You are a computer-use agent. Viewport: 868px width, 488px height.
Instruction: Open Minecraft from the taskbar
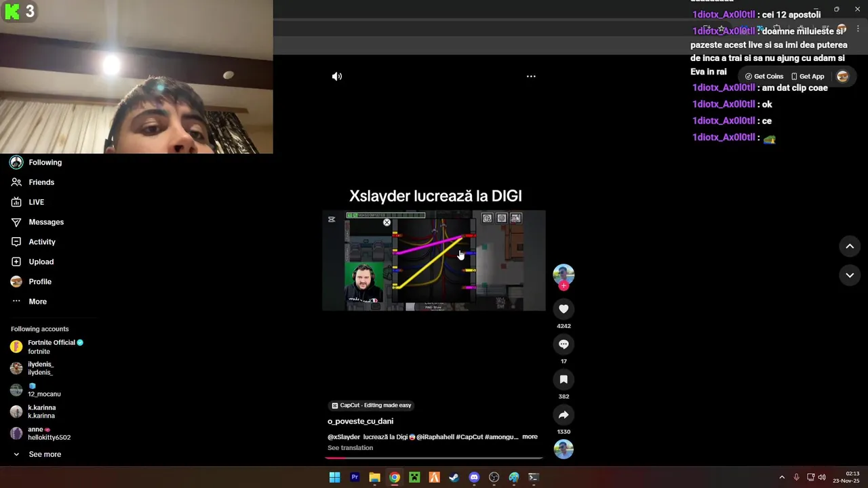414,477
